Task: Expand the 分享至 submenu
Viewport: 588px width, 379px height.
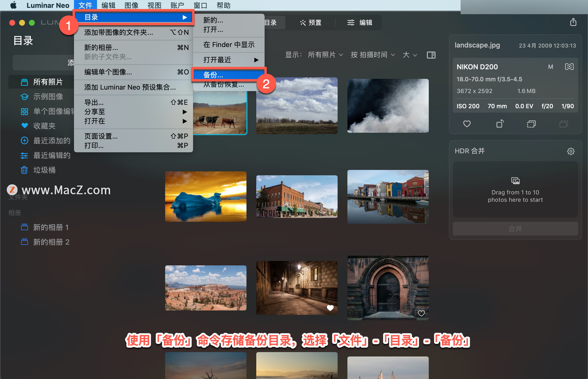Action: point(134,112)
